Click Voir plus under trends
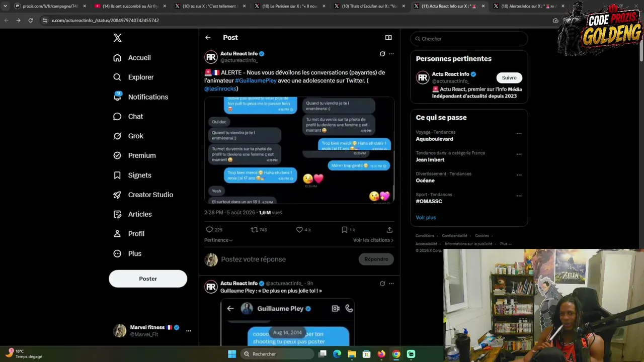The height and width of the screenshot is (362, 644). pos(426,218)
